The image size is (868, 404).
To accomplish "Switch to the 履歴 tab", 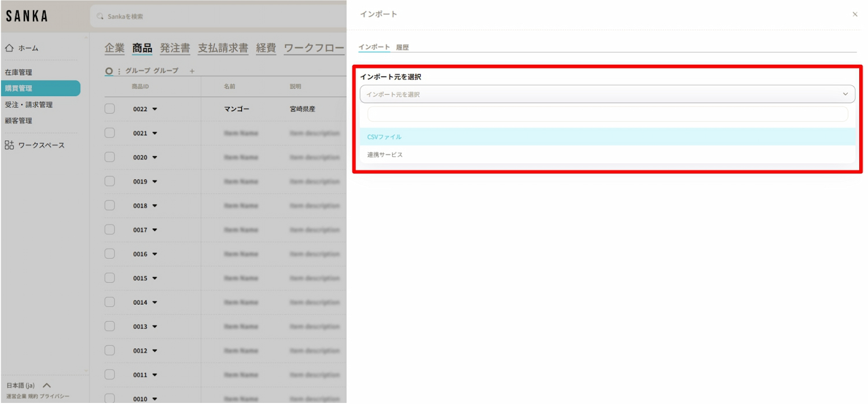I will [x=402, y=47].
